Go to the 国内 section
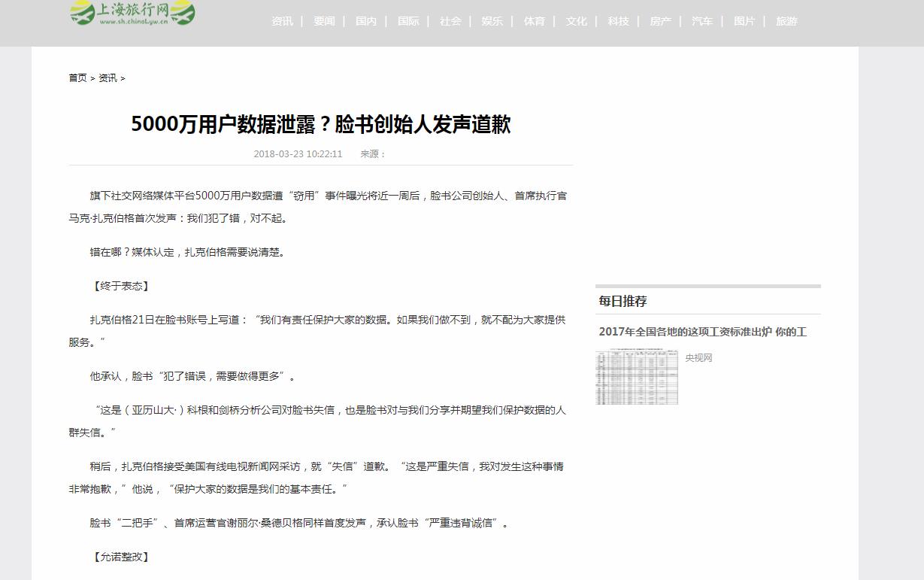The image size is (924, 580). [x=366, y=21]
